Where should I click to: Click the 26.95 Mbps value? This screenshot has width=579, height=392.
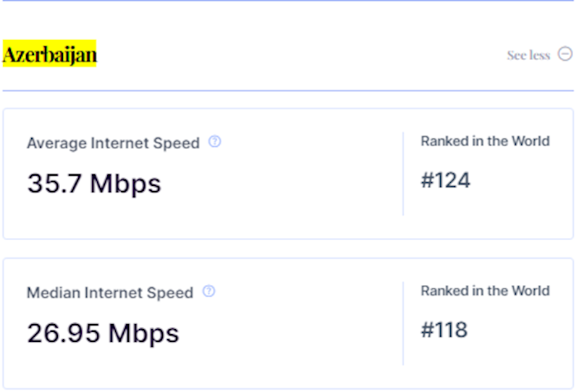(103, 333)
